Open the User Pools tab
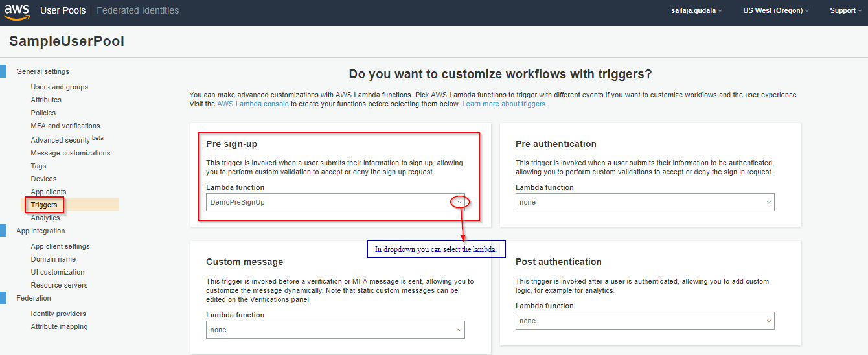 tap(62, 10)
